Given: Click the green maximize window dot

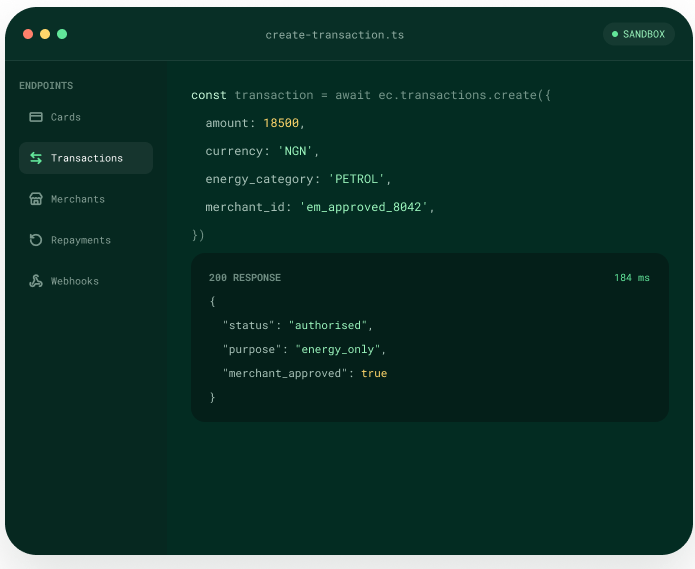Looking at the screenshot, I should pyautogui.click(x=62, y=34).
